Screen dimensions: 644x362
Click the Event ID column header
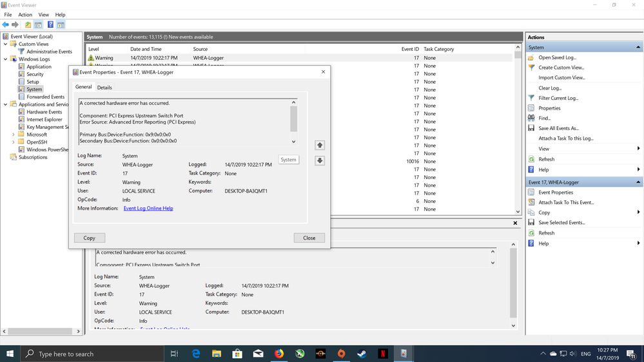point(410,49)
